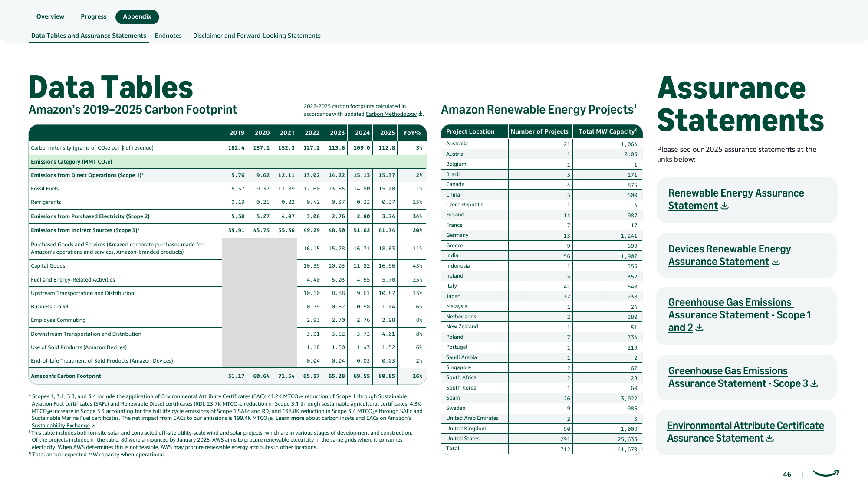The width and height of the screenshot is (868, 488).
Task: Click the India row label
Action: point(452,255)
